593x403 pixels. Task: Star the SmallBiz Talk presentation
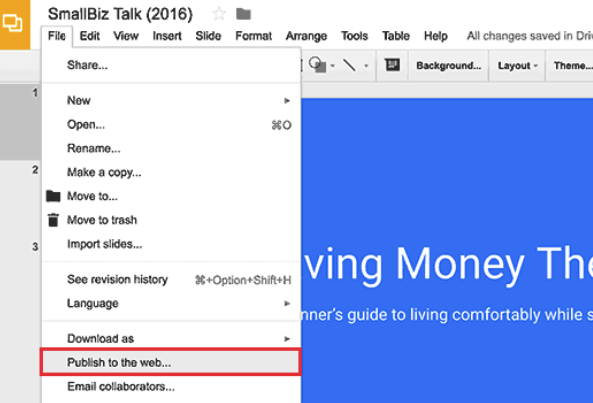click(219, 14)
